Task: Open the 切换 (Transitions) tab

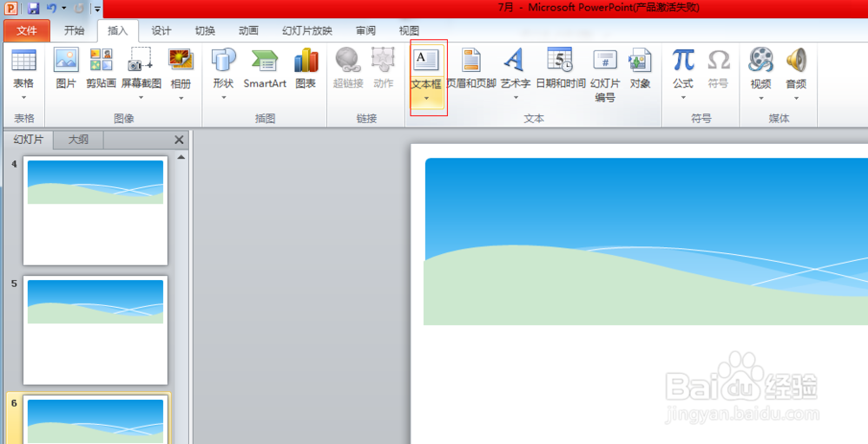Action: (x=205, y=30)
